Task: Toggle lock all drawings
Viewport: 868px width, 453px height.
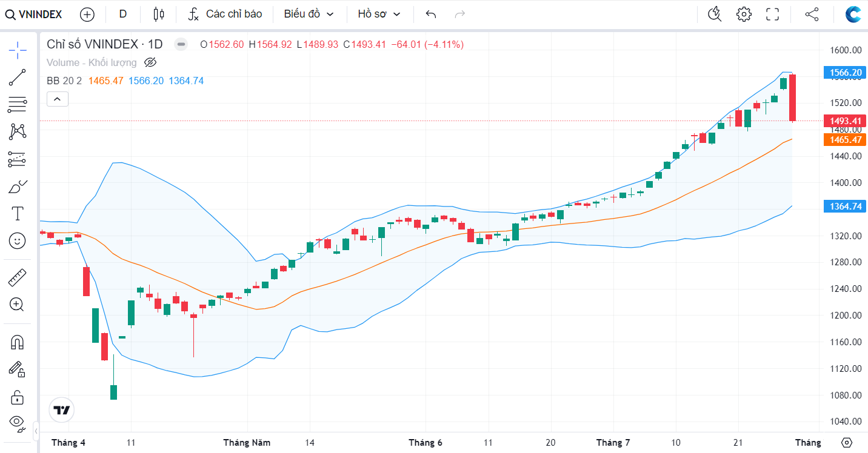Action: [18, 397]
